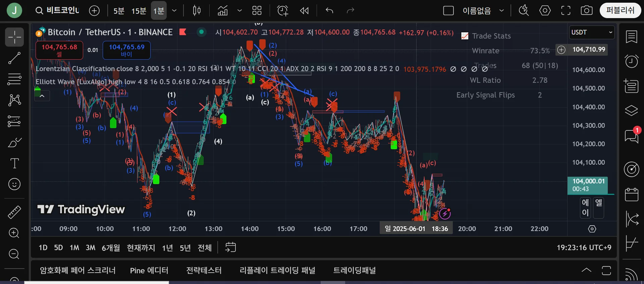This screenshot has width=644, height=284.
Task: Set the 1M date range
Action: tap(74, 248)
